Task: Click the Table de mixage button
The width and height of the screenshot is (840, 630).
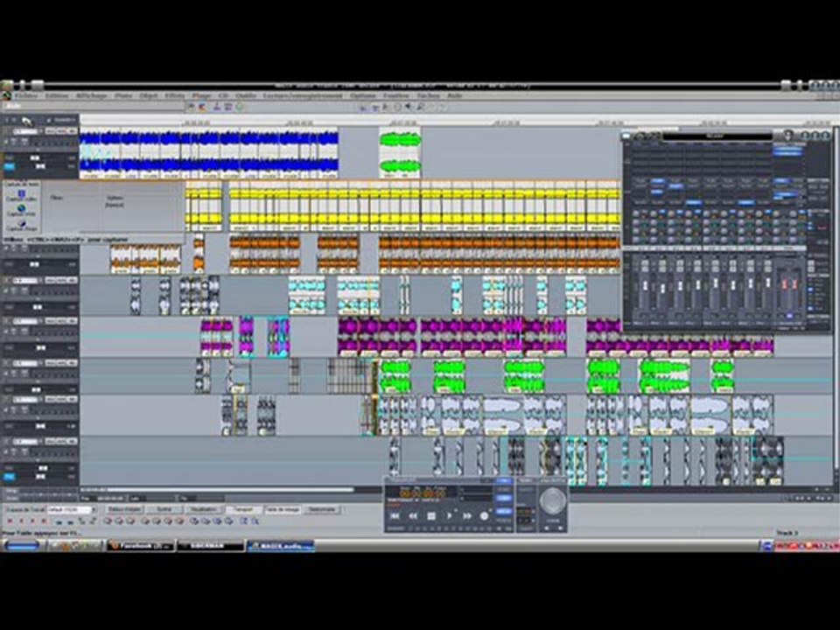Action: point(283,509)
